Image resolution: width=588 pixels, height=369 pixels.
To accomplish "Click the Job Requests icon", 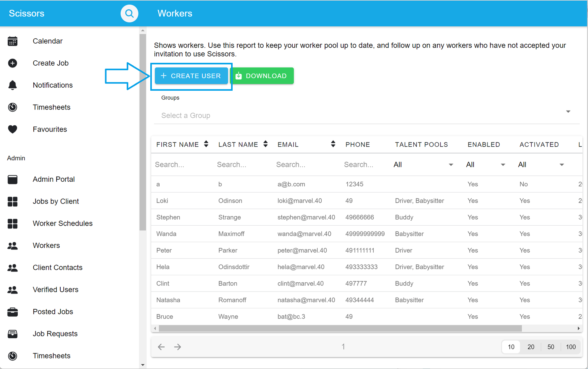I will click(x=13, y=334).
